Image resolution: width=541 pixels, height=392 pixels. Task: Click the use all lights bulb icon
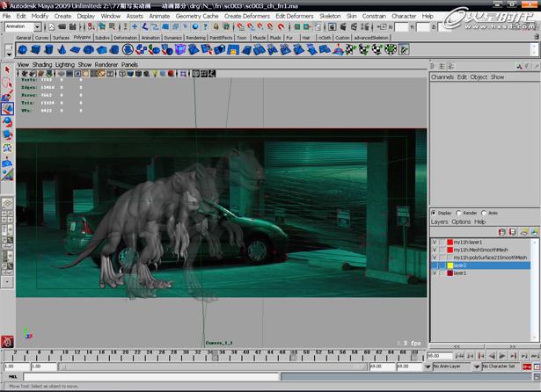155,74
